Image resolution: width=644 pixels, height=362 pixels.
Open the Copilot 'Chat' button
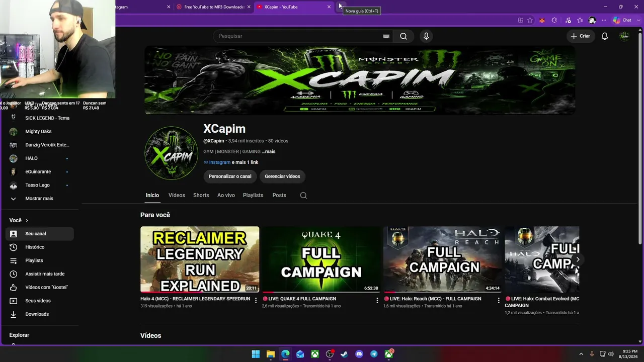point(622,20)
